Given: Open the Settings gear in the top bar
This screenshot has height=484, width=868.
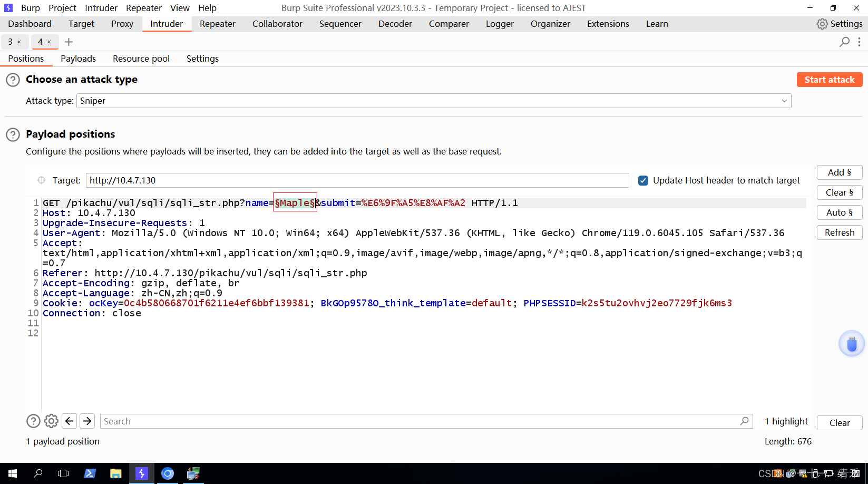Looking at the screenshot, I should point(839,24).
